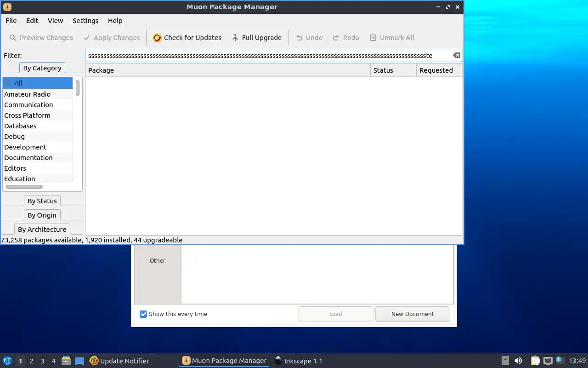Click the category list horizontal scrollbar
The height and width of the screenshot is (368, 588).
[x=24, y=187]
